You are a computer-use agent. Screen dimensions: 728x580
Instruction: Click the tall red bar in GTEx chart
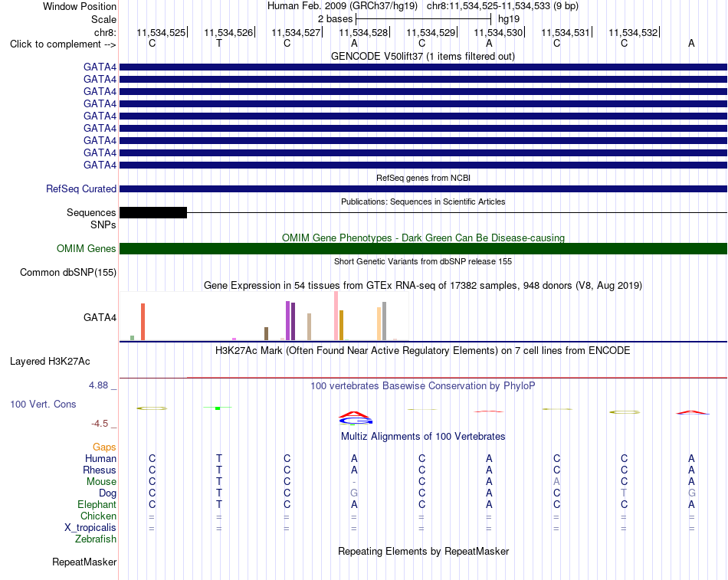click(x=143, y=322)
